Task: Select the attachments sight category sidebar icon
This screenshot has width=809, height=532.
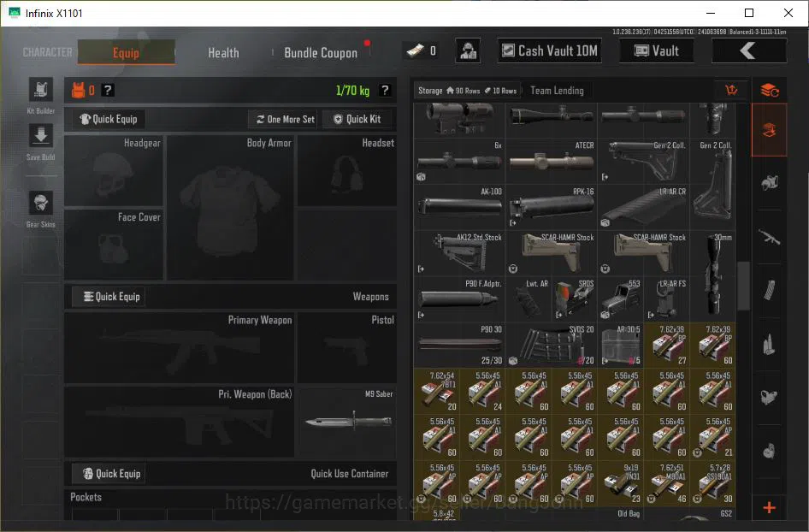Action: coord(770,397)
